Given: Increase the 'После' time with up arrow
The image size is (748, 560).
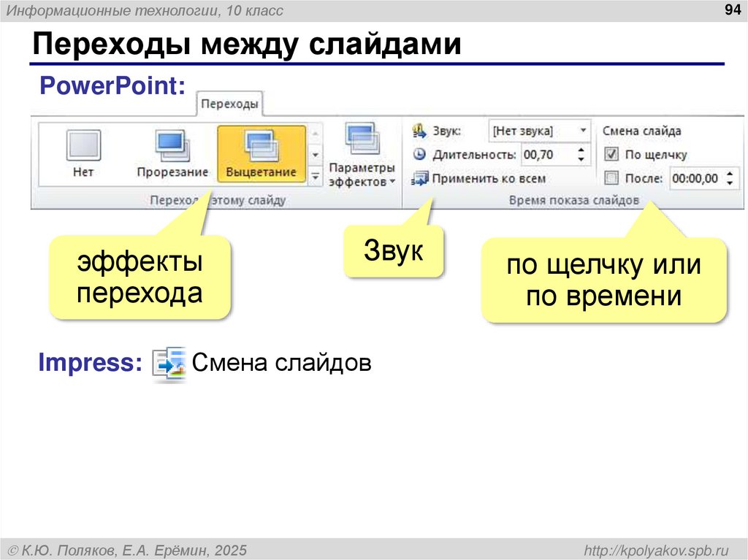Looking at the screenshot, I should click(730, 174).
